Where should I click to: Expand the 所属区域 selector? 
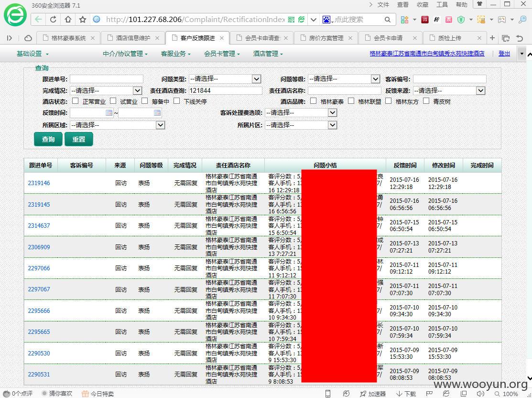[x=118, y=125]
